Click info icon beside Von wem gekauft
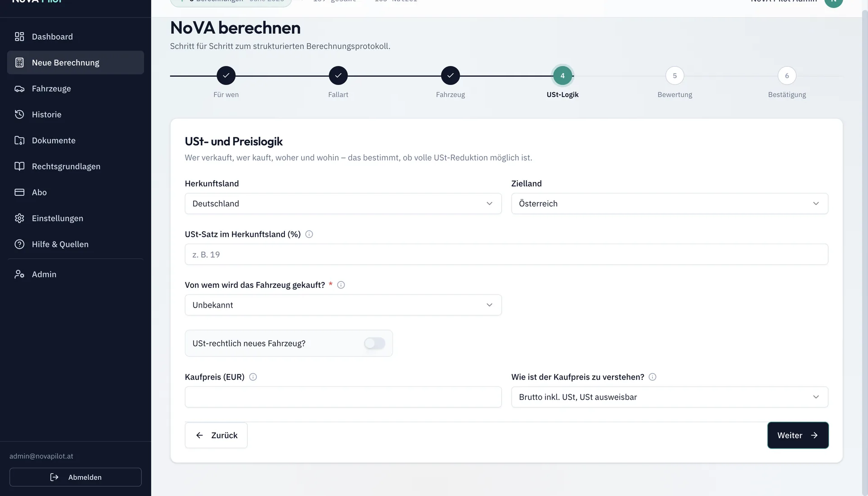 [341, 285]
